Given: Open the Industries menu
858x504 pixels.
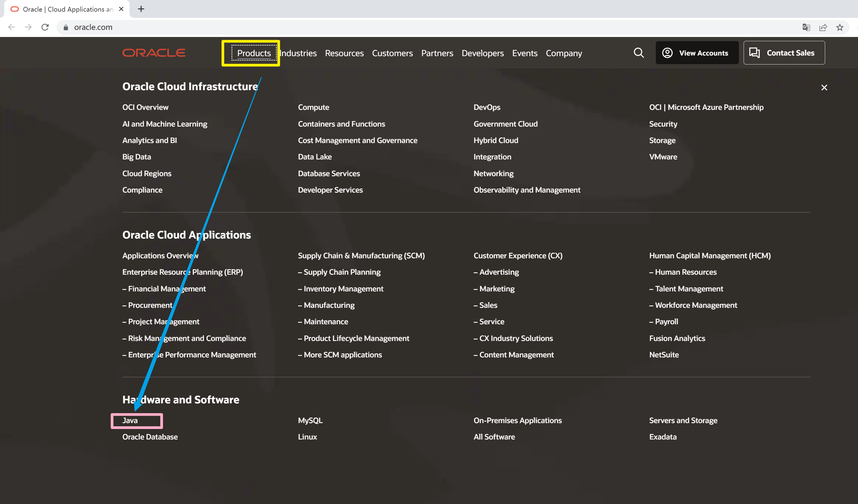Looking at the screenshot, I should point(298,53).
